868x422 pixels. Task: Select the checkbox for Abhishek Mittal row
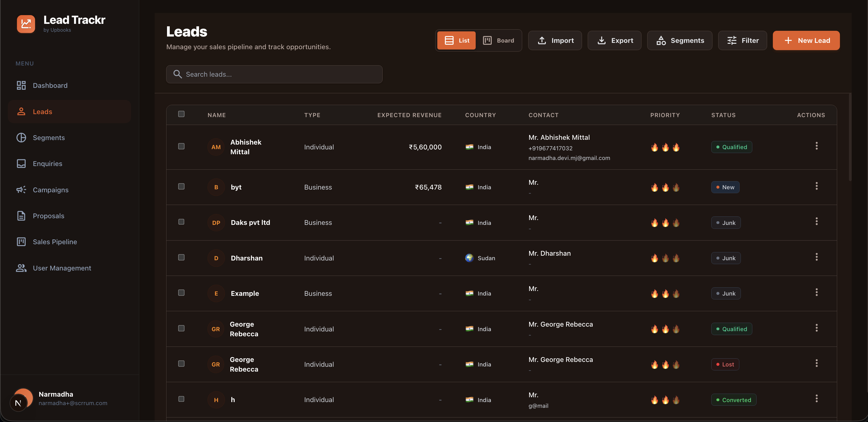(x=181, y=146)
